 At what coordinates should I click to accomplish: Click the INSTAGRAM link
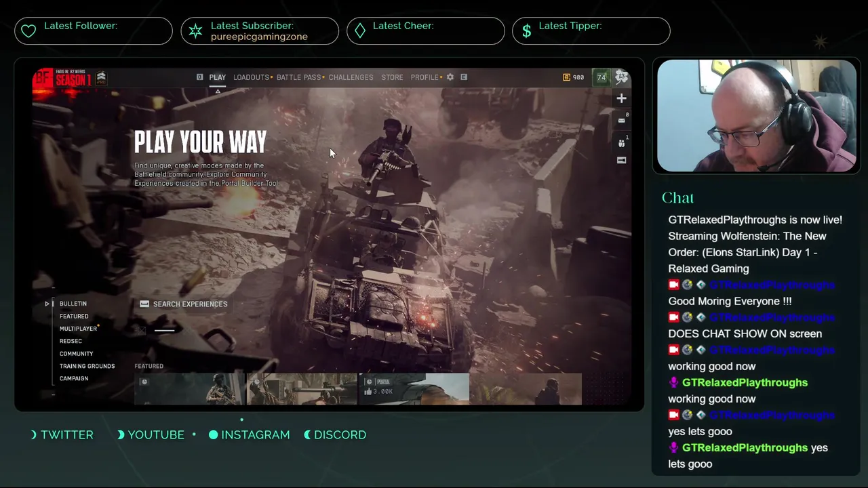(x=249, y=435)
